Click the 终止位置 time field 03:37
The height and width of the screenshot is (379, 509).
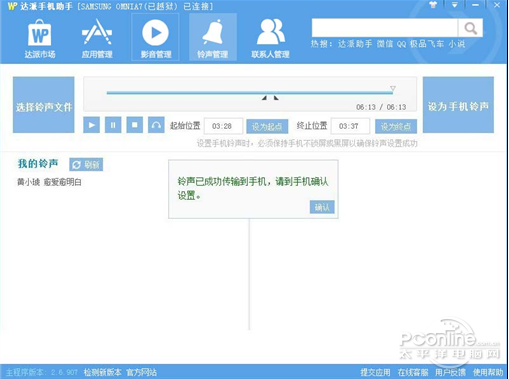[x=350, y=126]
